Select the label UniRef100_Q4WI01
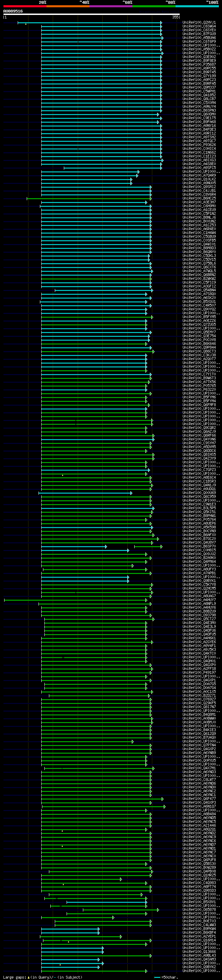 click(x=199, y=244)
